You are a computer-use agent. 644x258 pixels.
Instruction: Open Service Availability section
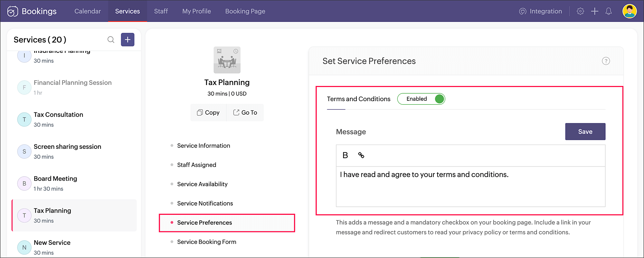(202, 184)
